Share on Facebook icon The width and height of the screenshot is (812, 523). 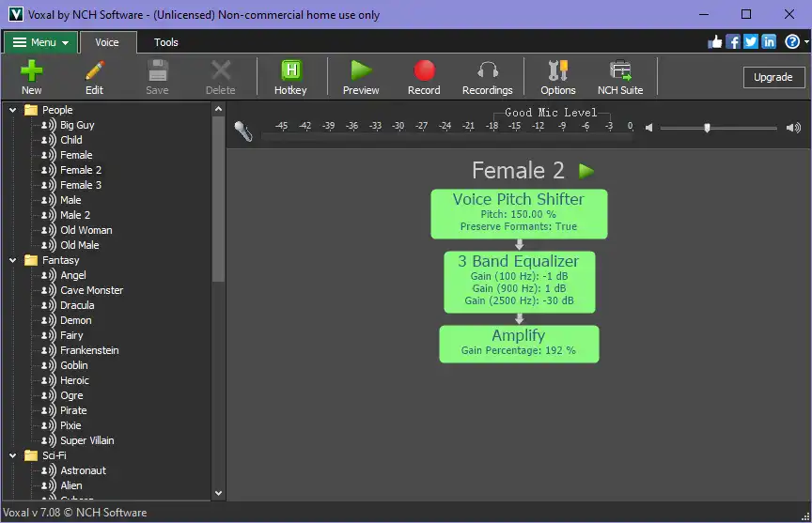coord(733,42)
